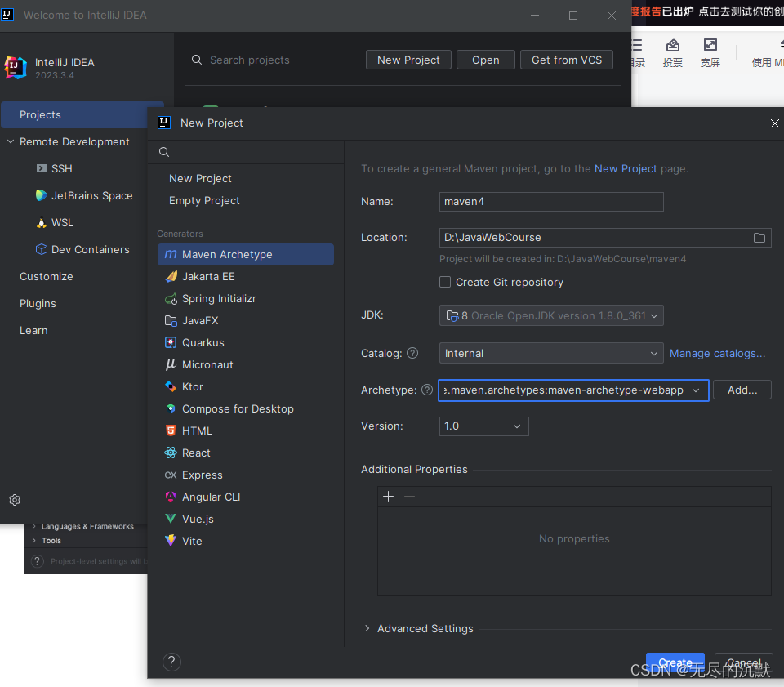The width and height of the screenshot is (784, 687).
Task: Click the Micronaut mu icon
Action: [x=171, y=364]
